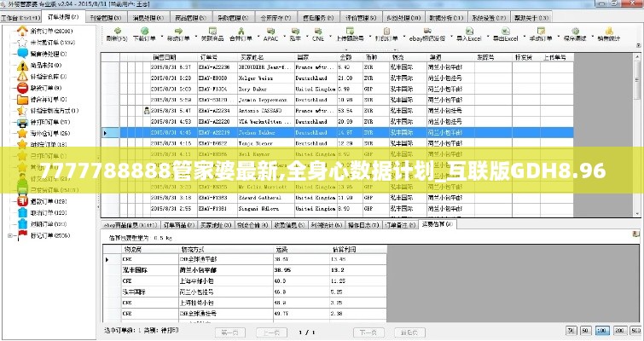Viewport: 644px width, 341px height.
Task: Open the Help About (13) tab
Action: (531, 18)
